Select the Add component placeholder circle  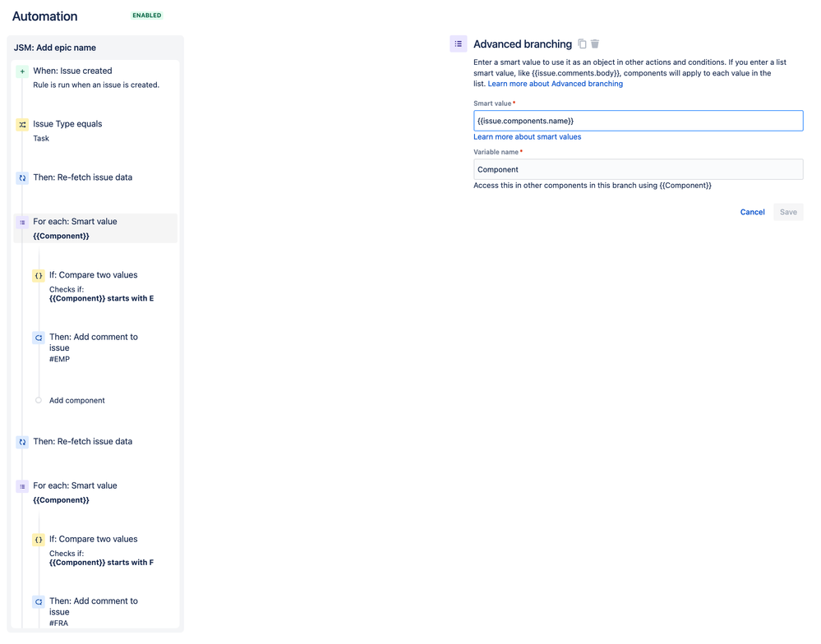pos(39,401)
